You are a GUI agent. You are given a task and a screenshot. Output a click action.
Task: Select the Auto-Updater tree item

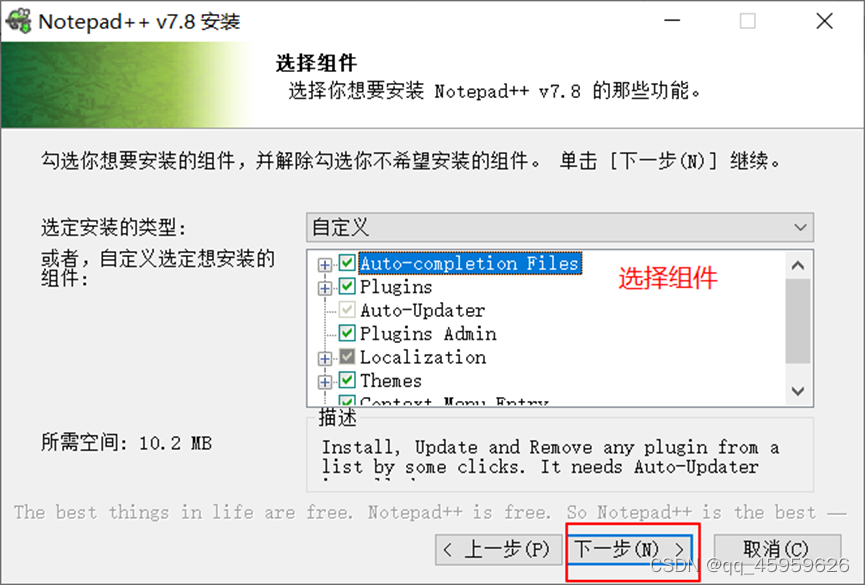423,310
